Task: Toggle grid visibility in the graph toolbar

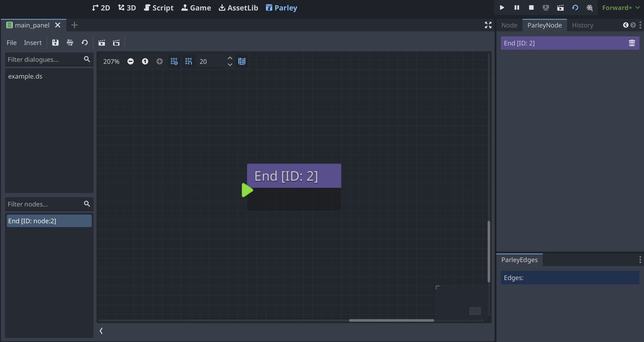Action: pyautogui.click(x=174, y=61)
